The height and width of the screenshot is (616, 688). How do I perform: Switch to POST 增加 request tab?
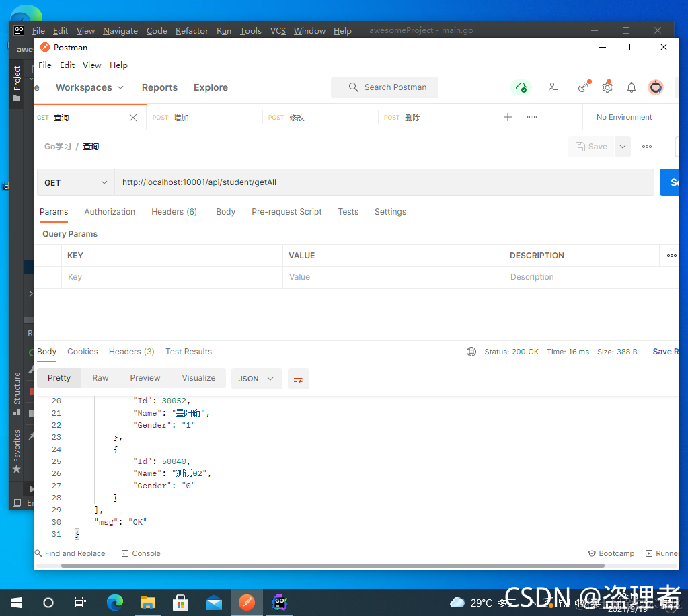[x=204, y=118]
